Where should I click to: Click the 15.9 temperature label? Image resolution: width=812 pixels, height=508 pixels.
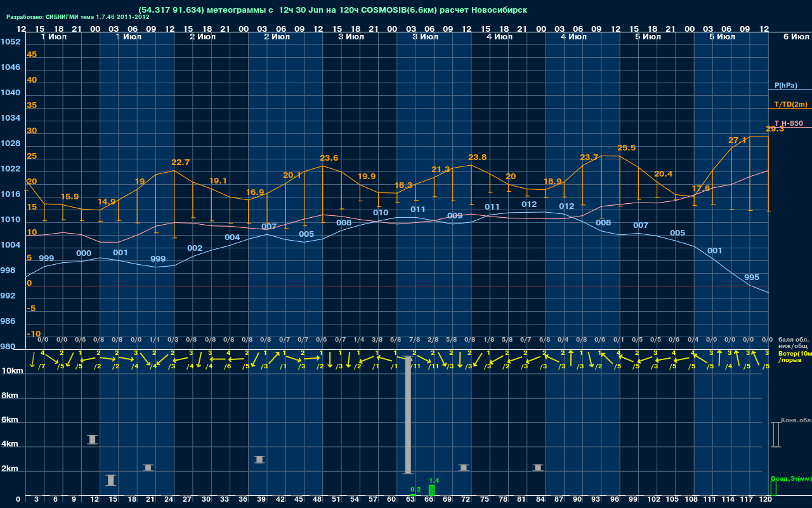[69, 197]
